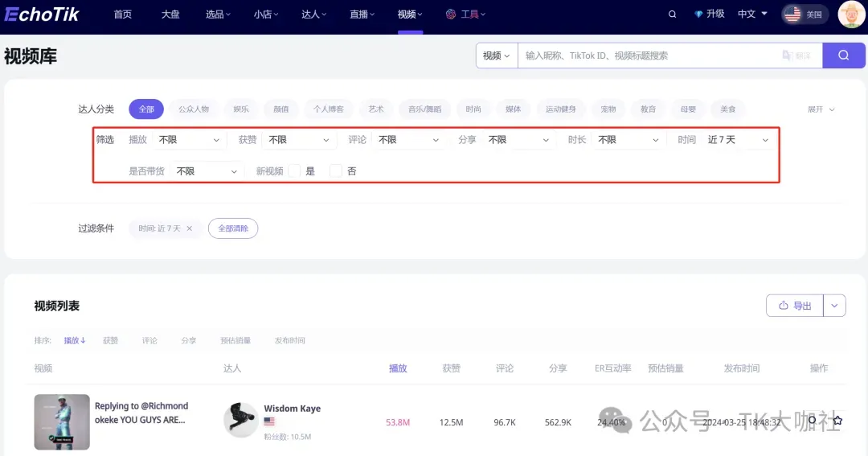Select the 颜值 category
This screenshot has height=456, width=868.
point(281,109)
